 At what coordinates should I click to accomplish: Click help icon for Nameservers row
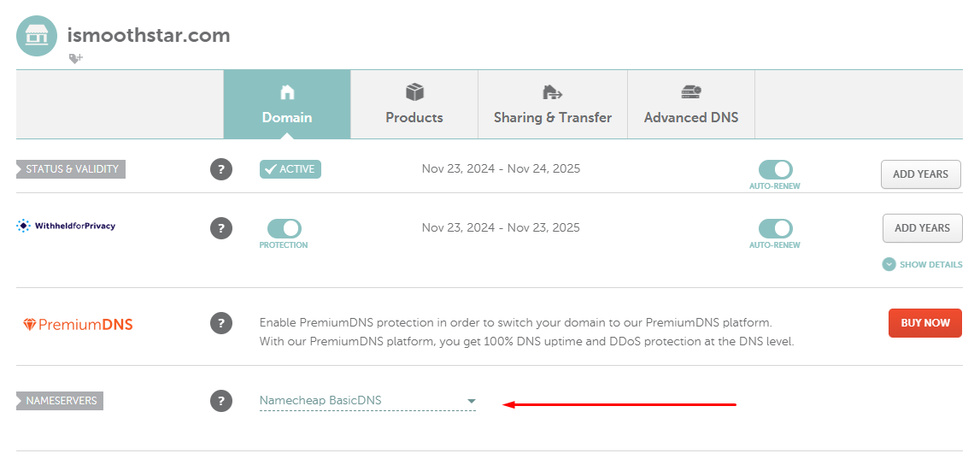[x=220, y=401]
